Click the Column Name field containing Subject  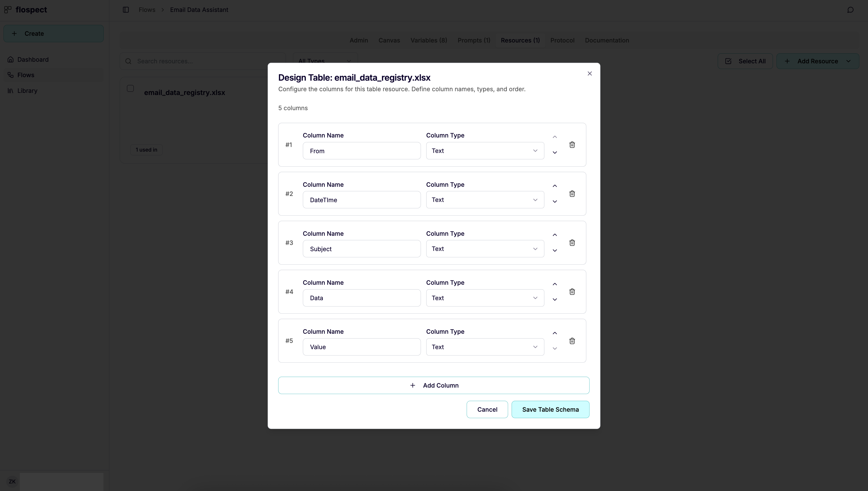(x=361, y=248)
